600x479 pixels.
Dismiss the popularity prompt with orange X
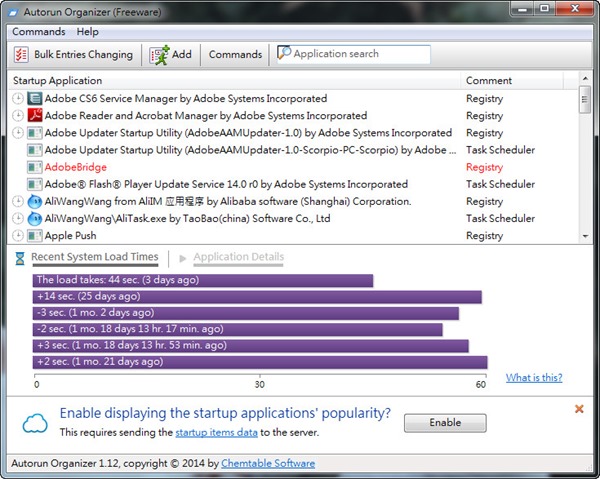[579, 409]
